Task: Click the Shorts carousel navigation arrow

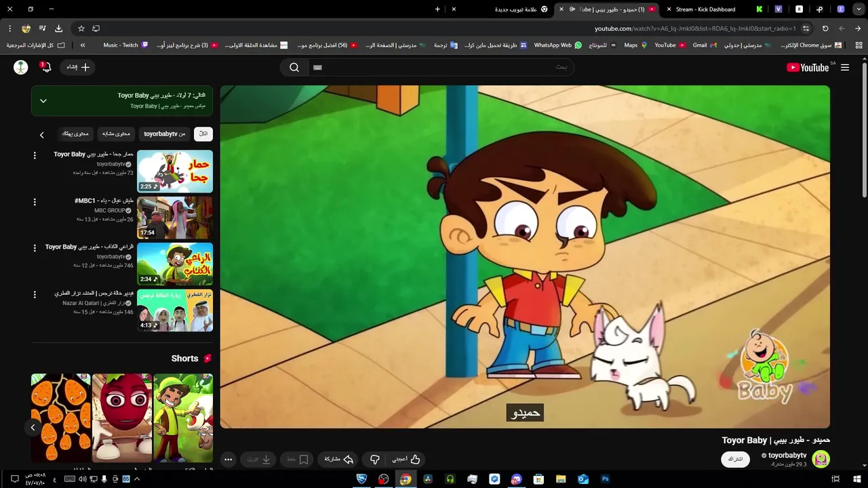Action: pos(33,427)
